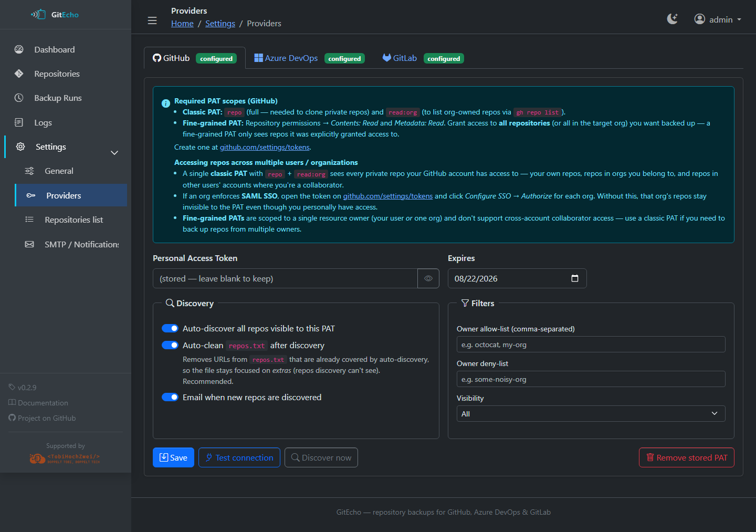Screen dimensions: 756x532
Task: Open Backup Runs in sidebar
Action: 58,98
